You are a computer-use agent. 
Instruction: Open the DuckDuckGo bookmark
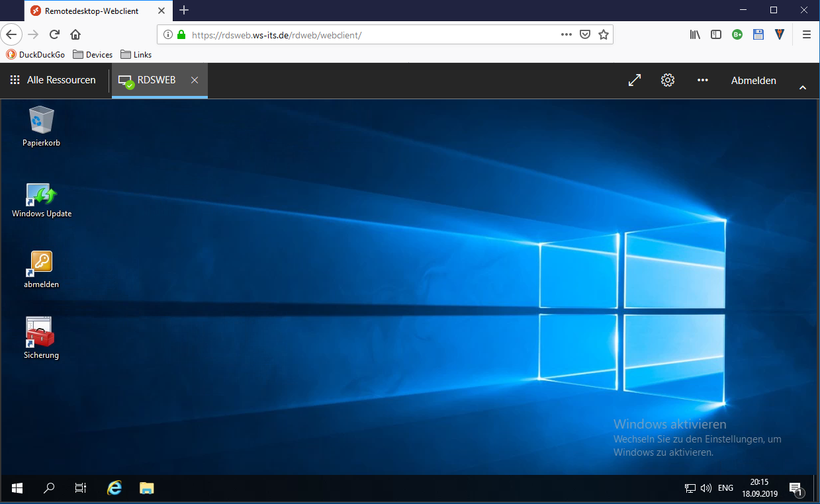36,55
